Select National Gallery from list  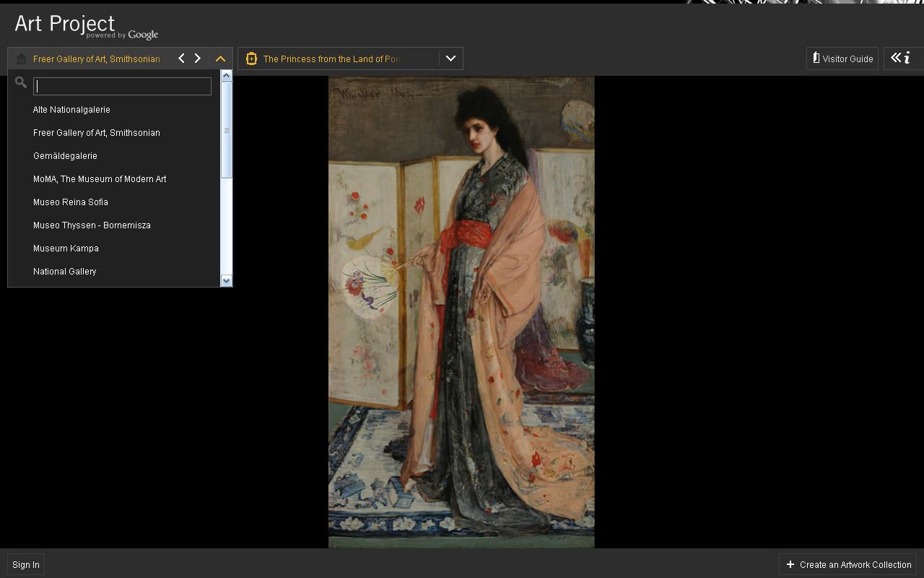click(65, 272)
